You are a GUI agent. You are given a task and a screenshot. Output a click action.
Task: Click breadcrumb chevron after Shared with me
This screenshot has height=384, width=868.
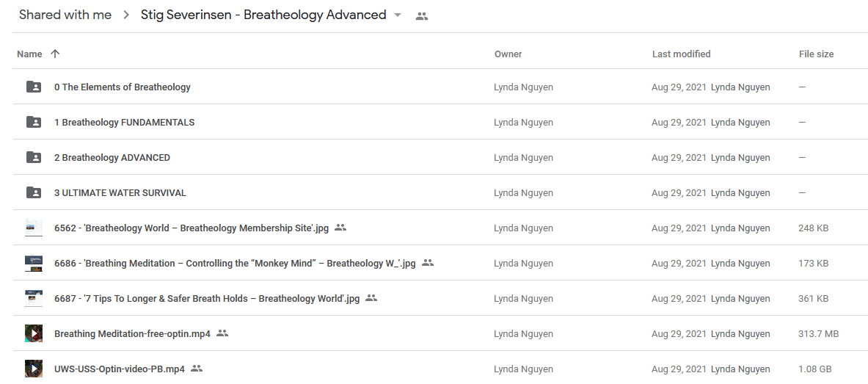click(x=126, y=15)
